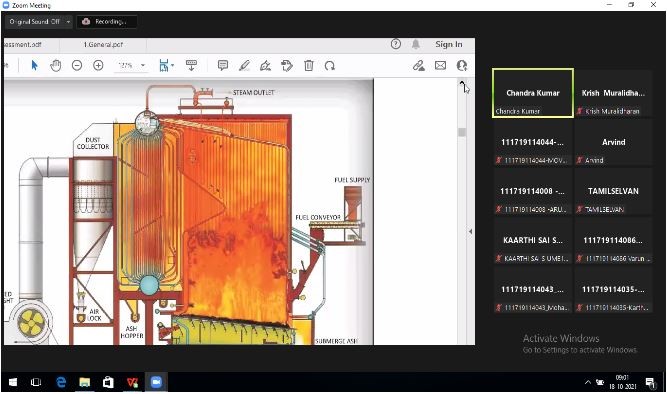This screenshot has height=394, width=667.
Task: Open the help question mark icon
Action: pyautogui.click(x=396, y=44)
